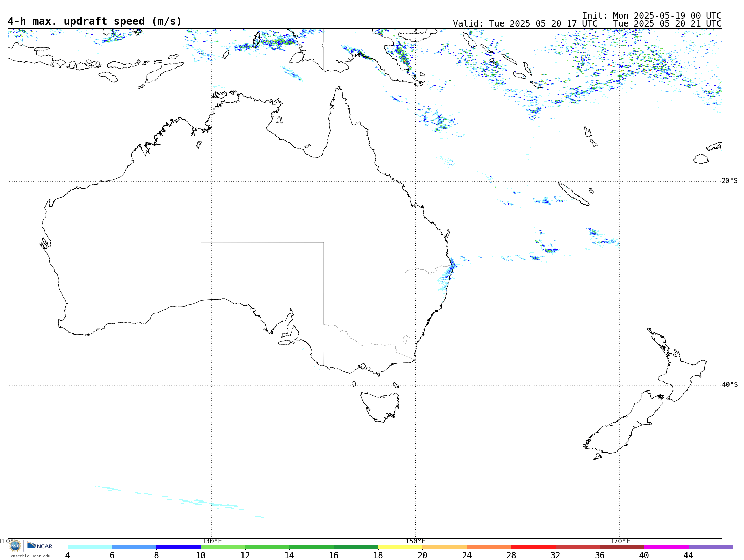The height and width of the screenshot is (560, 744).
Task: Click the green 14-16 colorbar swatch
Action: pos(312,547)
